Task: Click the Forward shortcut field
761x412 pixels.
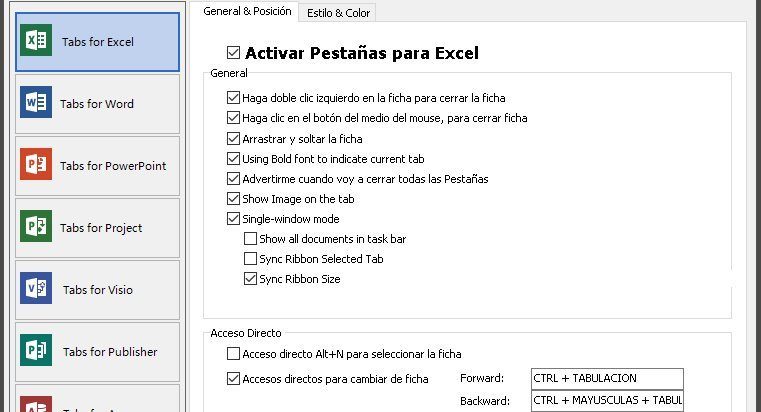Action: (607, 379)
